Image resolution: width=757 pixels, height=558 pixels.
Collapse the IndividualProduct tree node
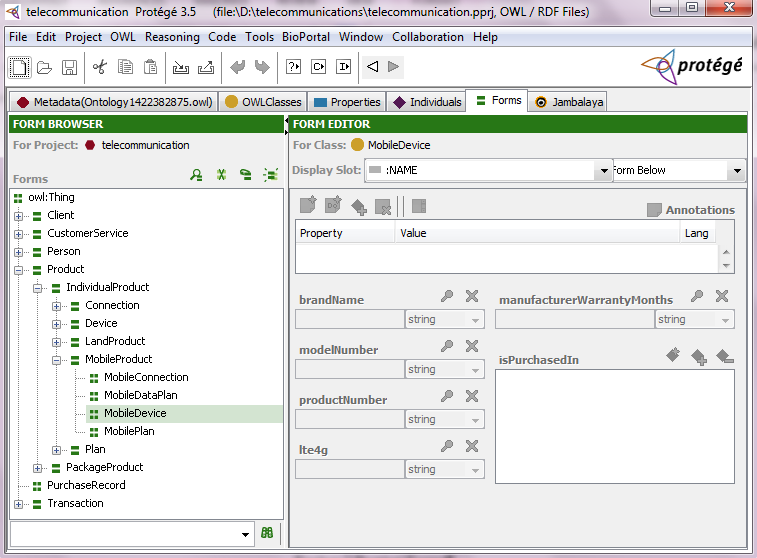coord(37,288)
